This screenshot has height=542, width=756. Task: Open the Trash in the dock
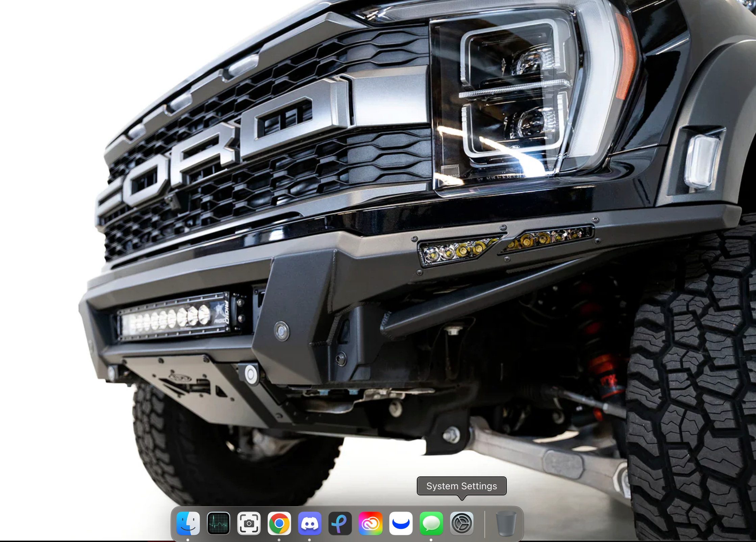[x=506, y=523]
